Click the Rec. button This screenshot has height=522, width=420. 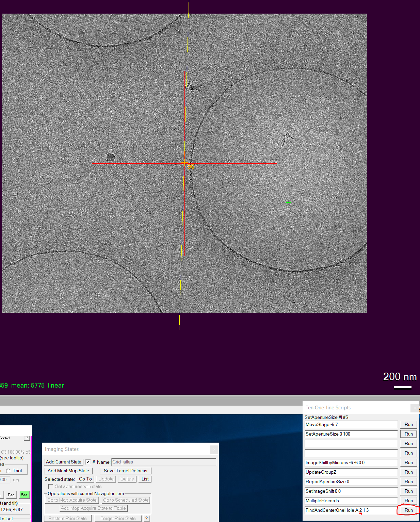pyautogui.click(x=11, y=495)
